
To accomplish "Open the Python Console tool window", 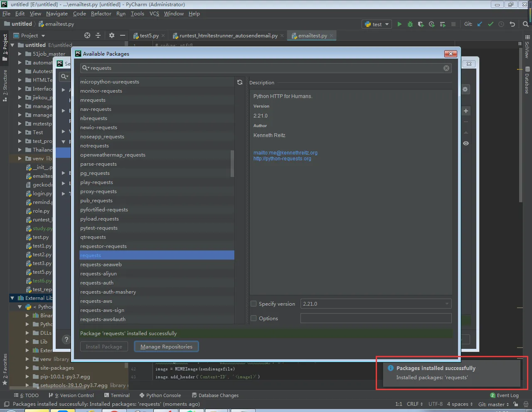I will 160,395.
